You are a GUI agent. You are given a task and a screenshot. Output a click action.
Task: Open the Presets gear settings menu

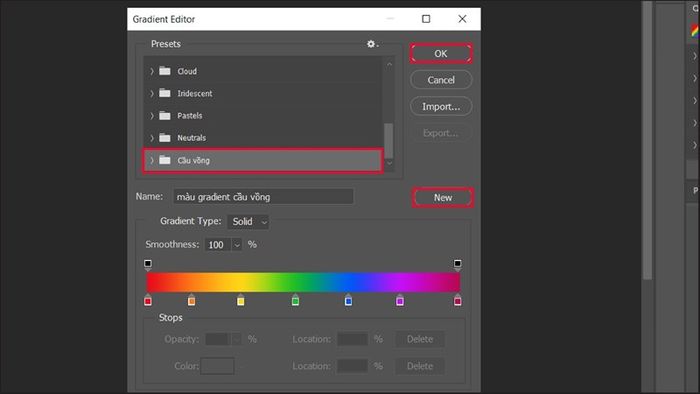pos(371,44)
